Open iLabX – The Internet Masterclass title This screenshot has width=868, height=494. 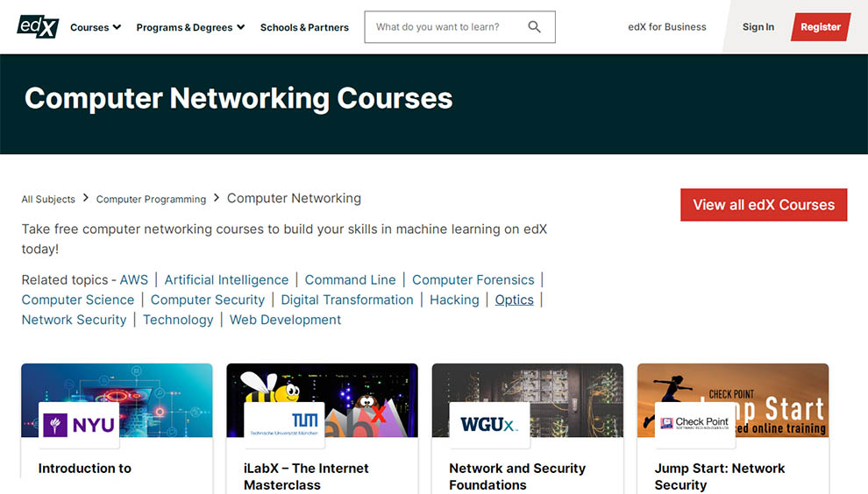coord(306,476)
